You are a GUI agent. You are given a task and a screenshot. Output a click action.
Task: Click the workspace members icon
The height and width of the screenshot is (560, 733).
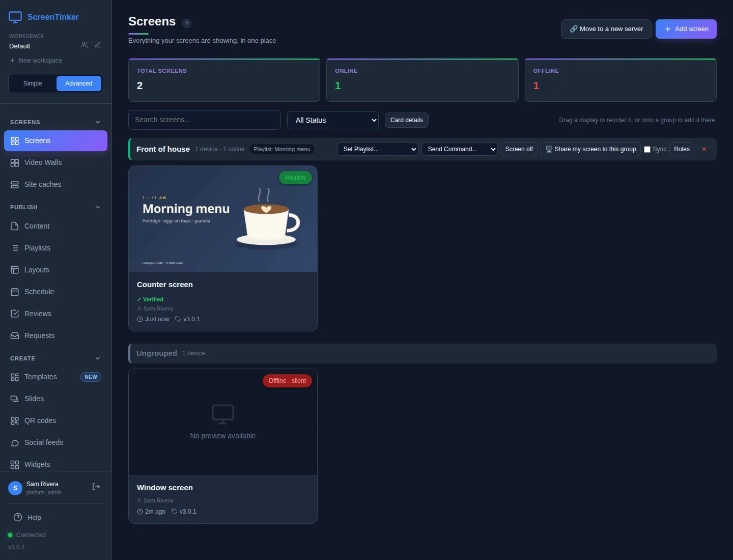click(84, 45)
